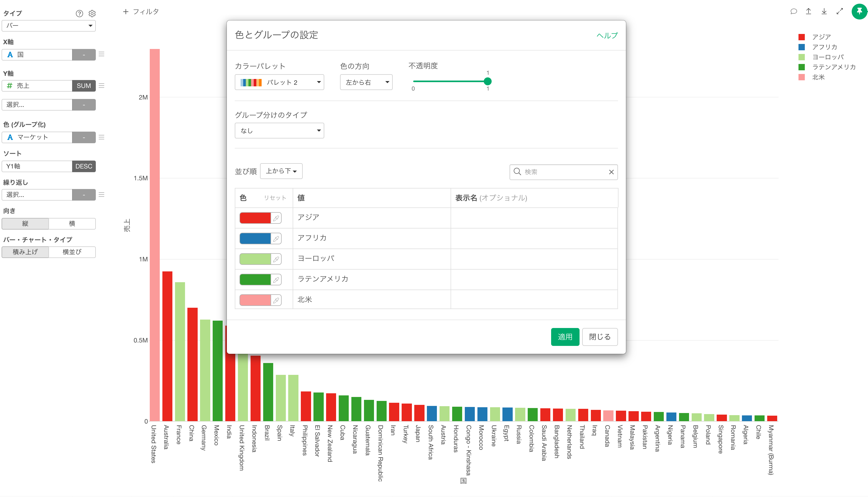868x497 pixels.
Task: Open chart type バー dropdown
Action: coord(49,26)
